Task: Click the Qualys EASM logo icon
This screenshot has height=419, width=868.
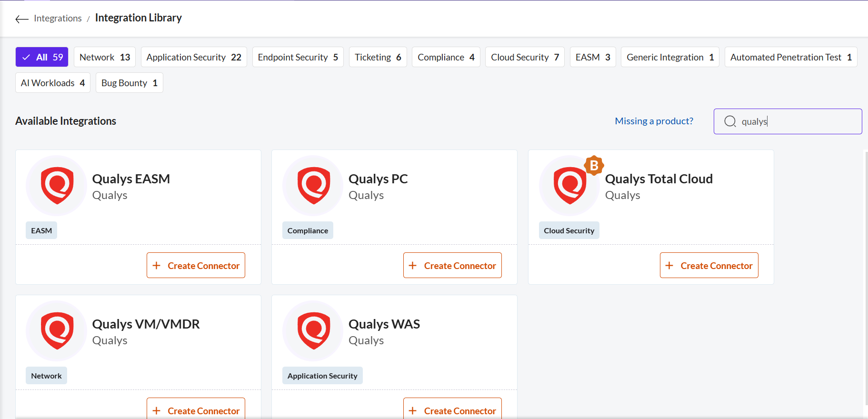Action: 57,186
